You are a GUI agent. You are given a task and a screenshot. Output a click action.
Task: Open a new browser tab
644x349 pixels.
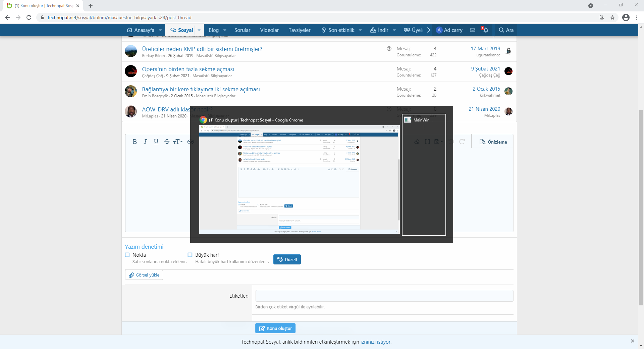coord(91,6)
